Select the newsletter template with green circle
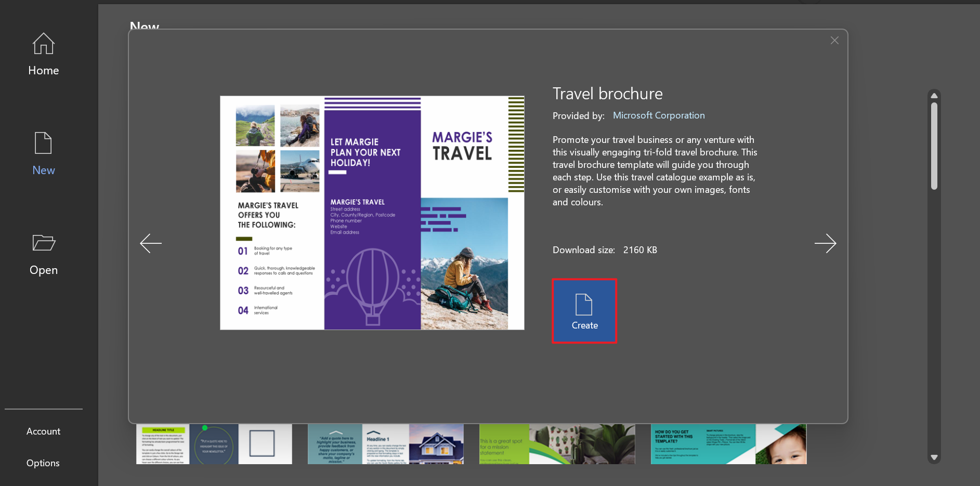The height and width of the screenshot is (486, 980). (214, 444)
